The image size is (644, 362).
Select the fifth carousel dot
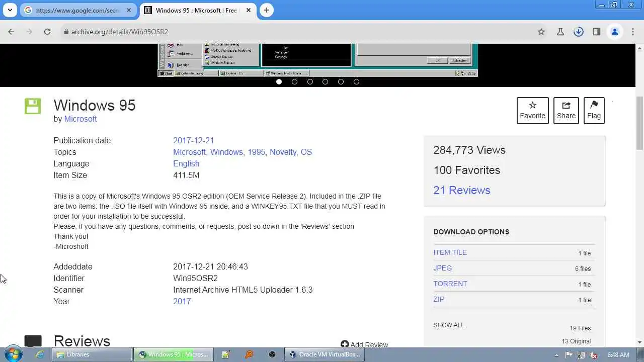coord(341,81)
